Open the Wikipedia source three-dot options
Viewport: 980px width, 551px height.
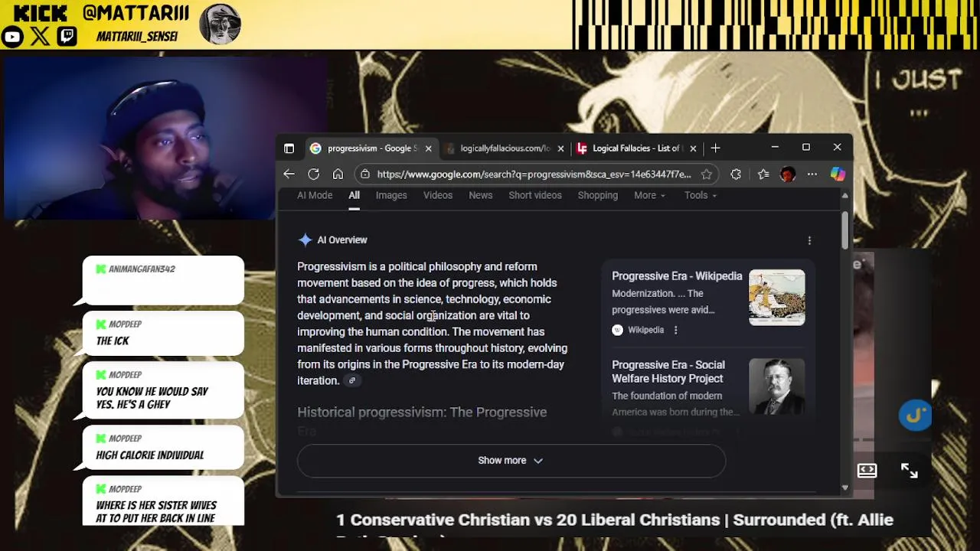[675, 330]
